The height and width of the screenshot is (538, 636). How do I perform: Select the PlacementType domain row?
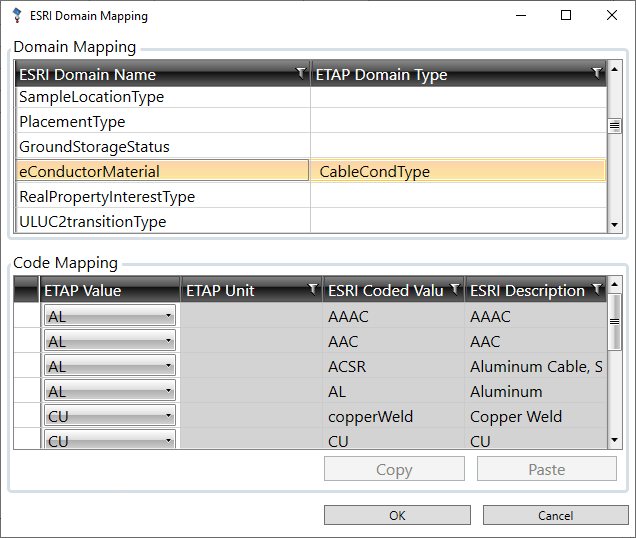click(x=311, y=121)
